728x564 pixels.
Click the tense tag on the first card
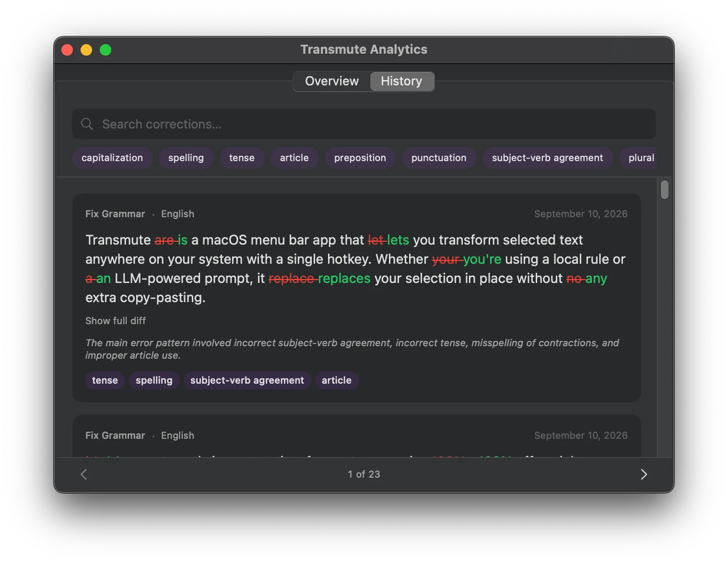point(105,380)
